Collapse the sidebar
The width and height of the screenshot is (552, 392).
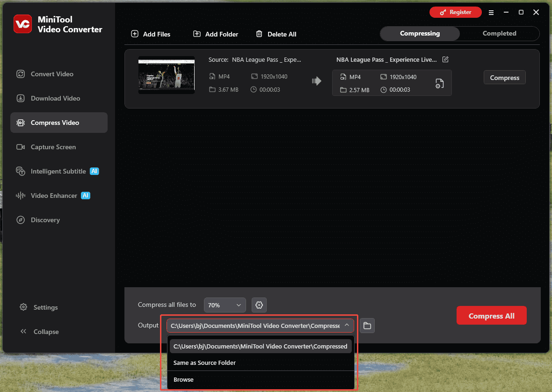point(39,332)
